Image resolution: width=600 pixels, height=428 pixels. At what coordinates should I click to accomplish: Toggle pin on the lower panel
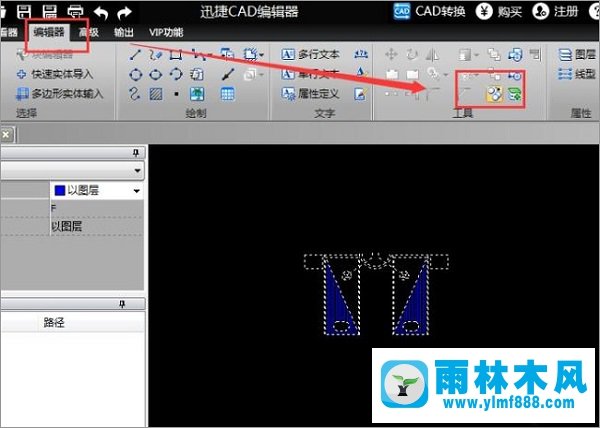[122, 304]
